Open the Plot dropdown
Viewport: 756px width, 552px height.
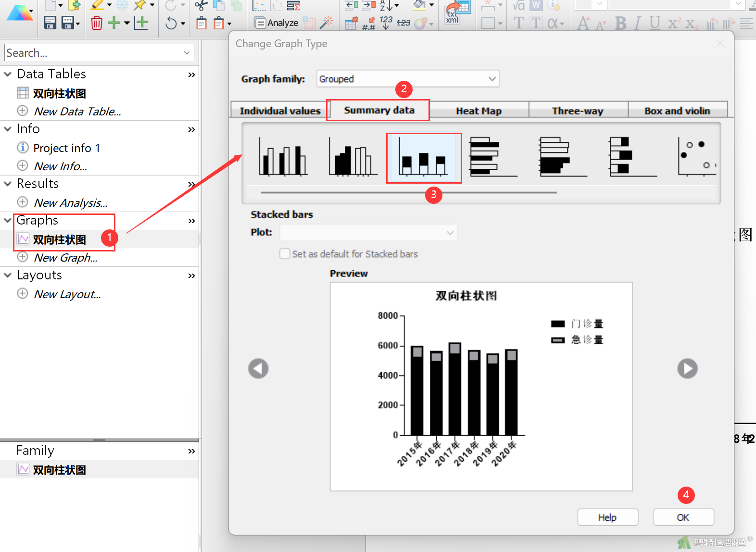pos(368,233)
